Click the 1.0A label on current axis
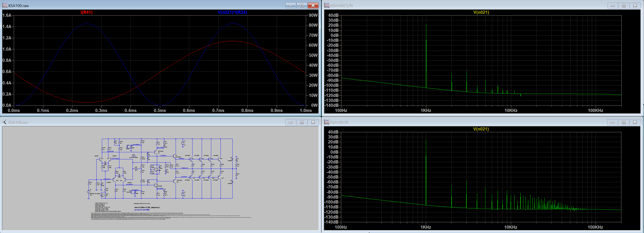 [7, 49]
